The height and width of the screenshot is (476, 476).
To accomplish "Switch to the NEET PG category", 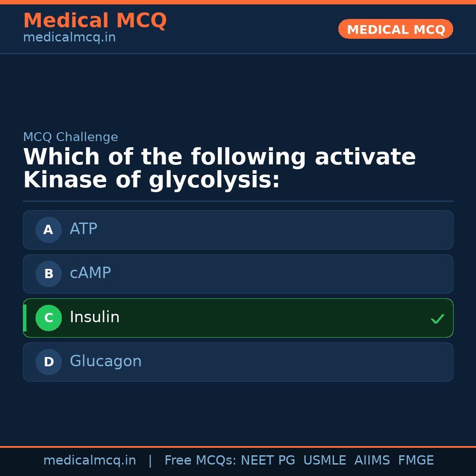I will click(x=268, y=460).
